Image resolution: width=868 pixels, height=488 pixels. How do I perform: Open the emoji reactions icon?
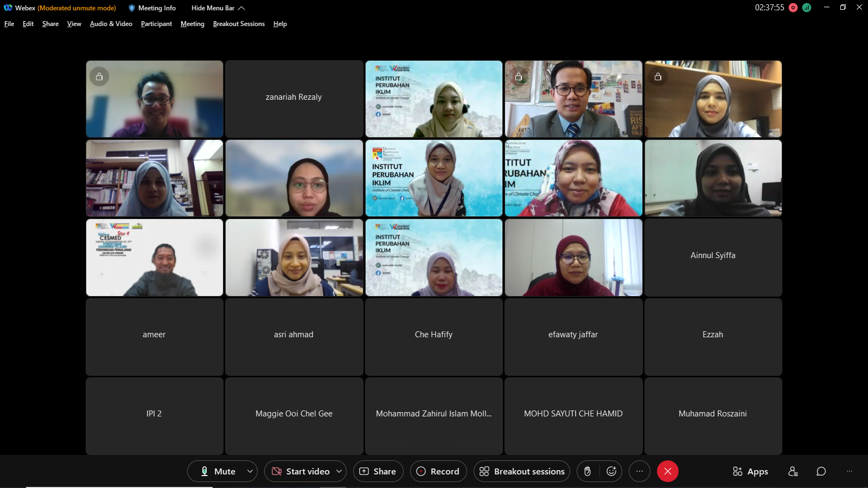[x=611, y=471]
